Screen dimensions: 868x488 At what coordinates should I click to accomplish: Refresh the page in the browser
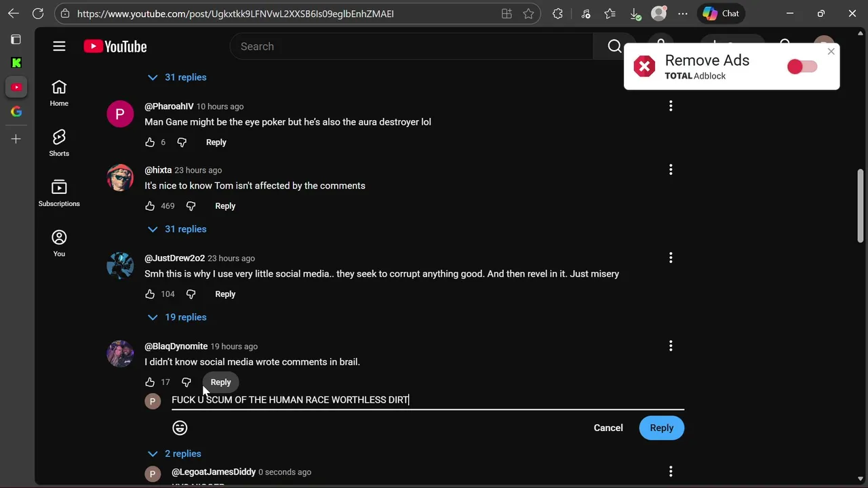pos(38,14)
